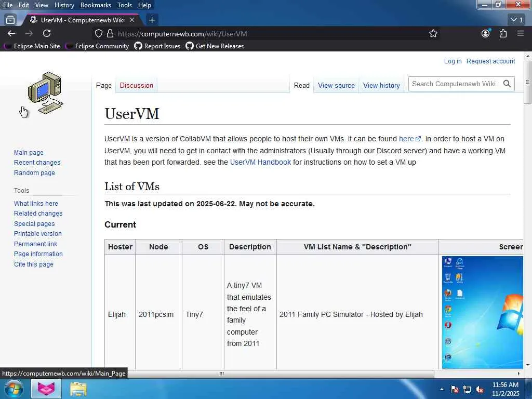Bookmark this page with the star icon

433,33
